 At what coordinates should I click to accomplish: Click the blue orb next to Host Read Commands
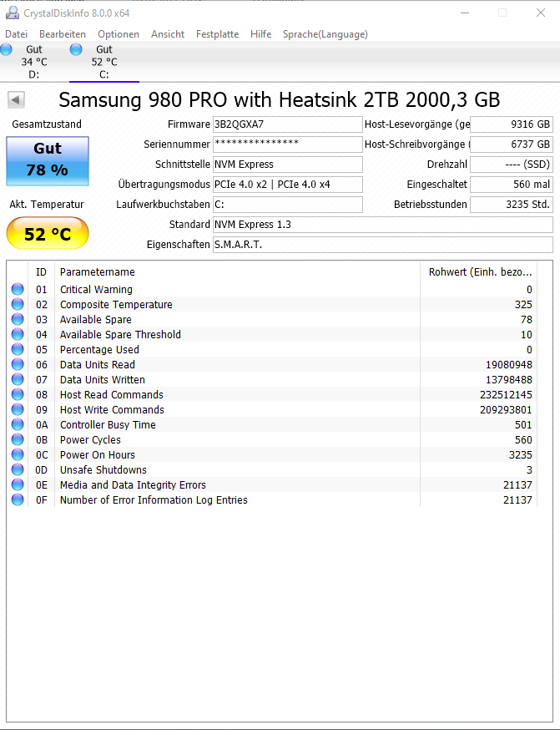click(x=18, y=394)
